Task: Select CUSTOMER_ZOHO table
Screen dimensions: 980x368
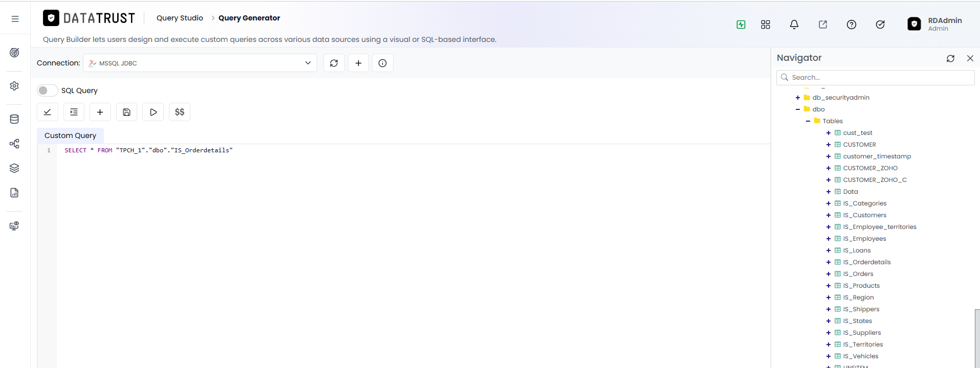Action: click(x=870, y=168)
